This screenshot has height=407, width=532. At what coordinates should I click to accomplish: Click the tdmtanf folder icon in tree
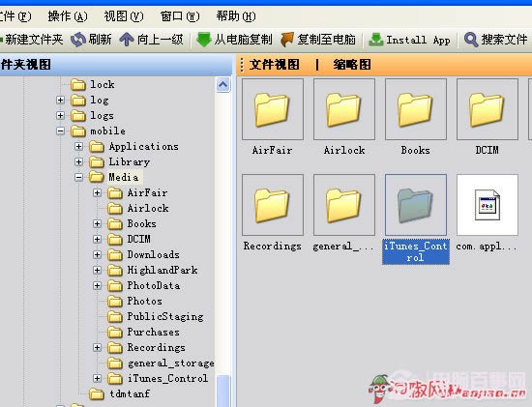point(97,393)
